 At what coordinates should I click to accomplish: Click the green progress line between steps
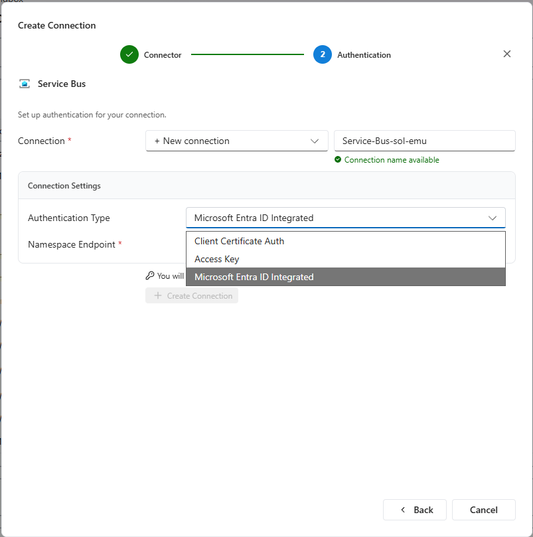click(247, 54)
